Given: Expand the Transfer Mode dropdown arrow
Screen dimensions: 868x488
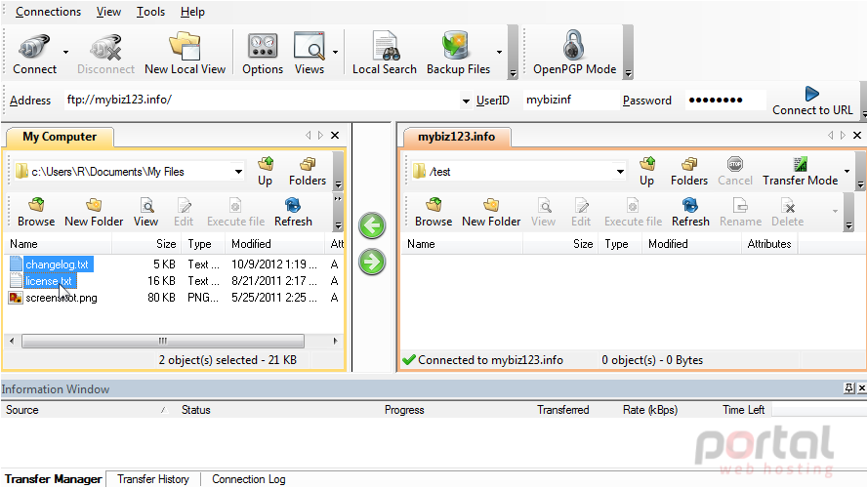Looking at the screenshot, I should 847,171.
